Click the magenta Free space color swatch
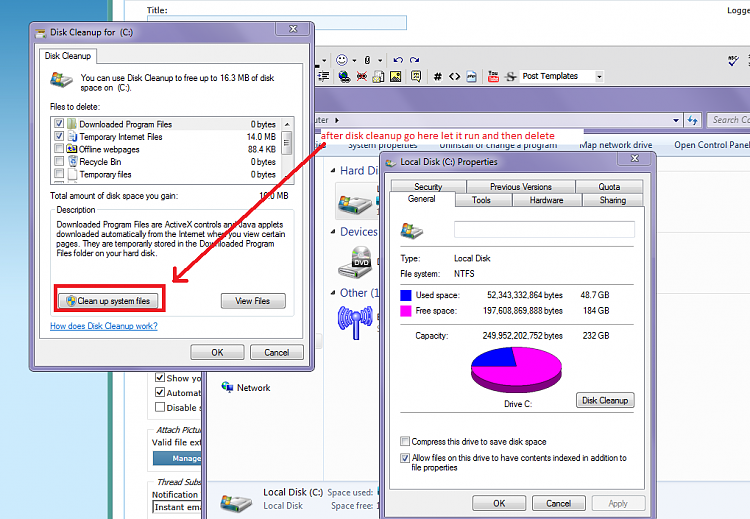The height and width of the screenshot is (519, 750). click(x=406, y=311)
